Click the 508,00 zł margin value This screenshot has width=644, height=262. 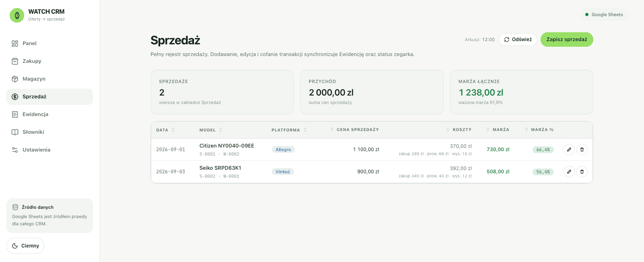498,172
